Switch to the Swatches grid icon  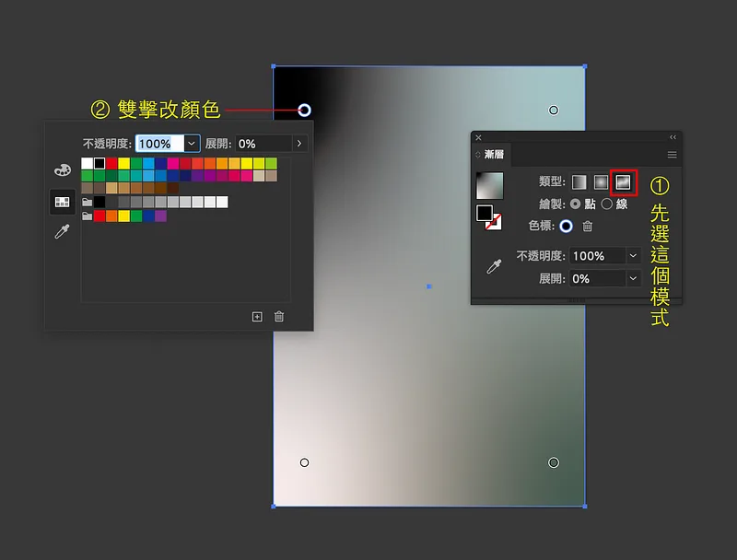(62, 202)
